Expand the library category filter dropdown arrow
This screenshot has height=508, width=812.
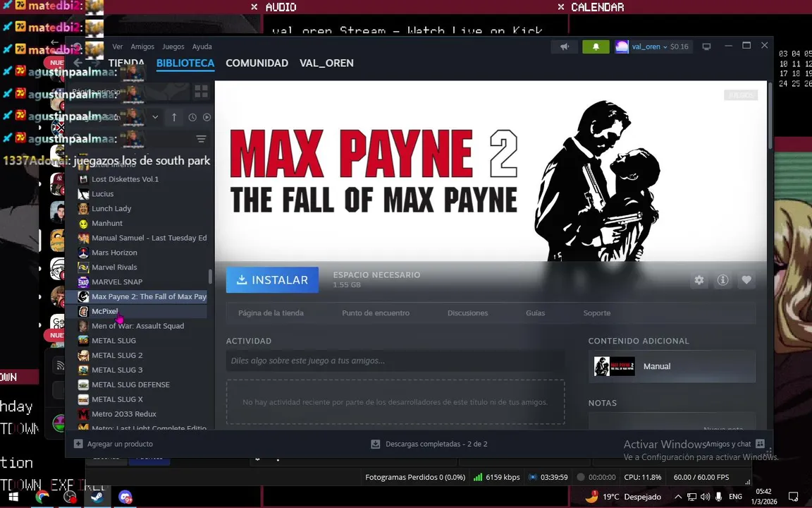coord(155,117)
